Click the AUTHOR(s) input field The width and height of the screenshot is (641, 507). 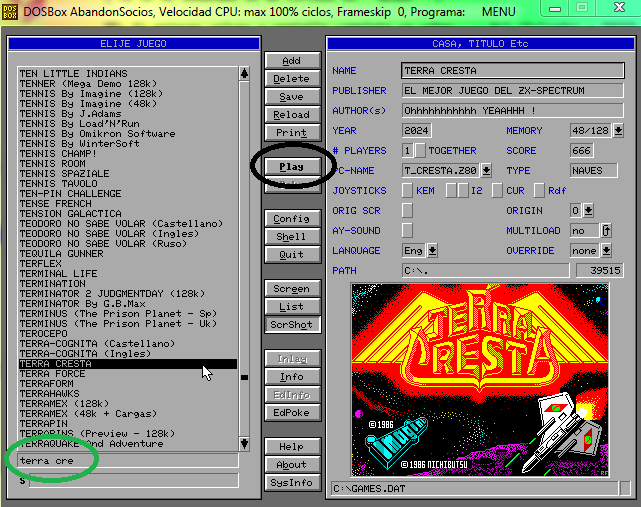(513, 110)
